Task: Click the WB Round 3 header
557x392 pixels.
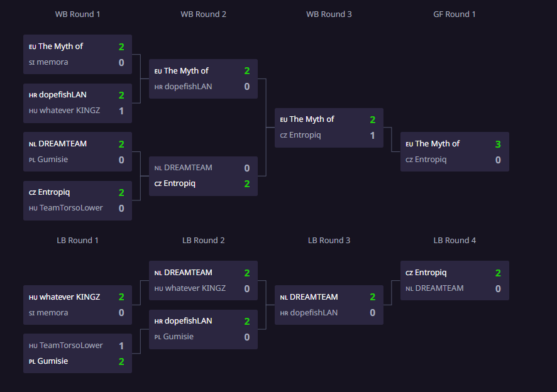Action: click(x=329, y=14)
